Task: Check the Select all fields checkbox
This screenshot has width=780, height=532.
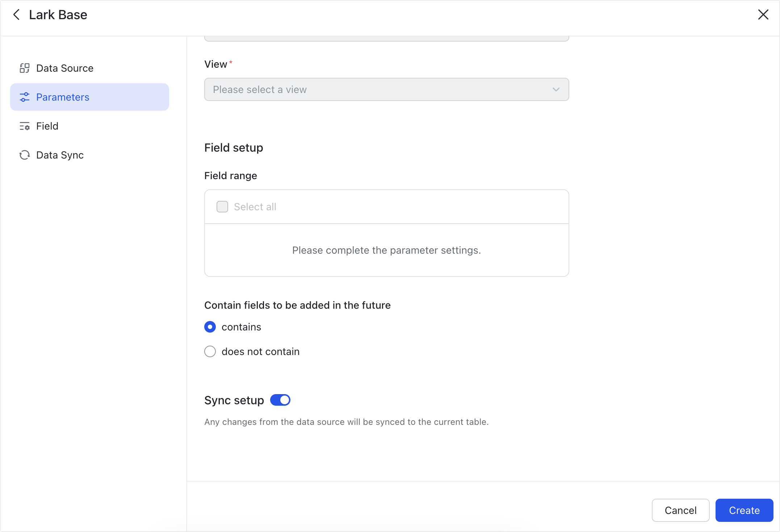Action: [222, 206]
